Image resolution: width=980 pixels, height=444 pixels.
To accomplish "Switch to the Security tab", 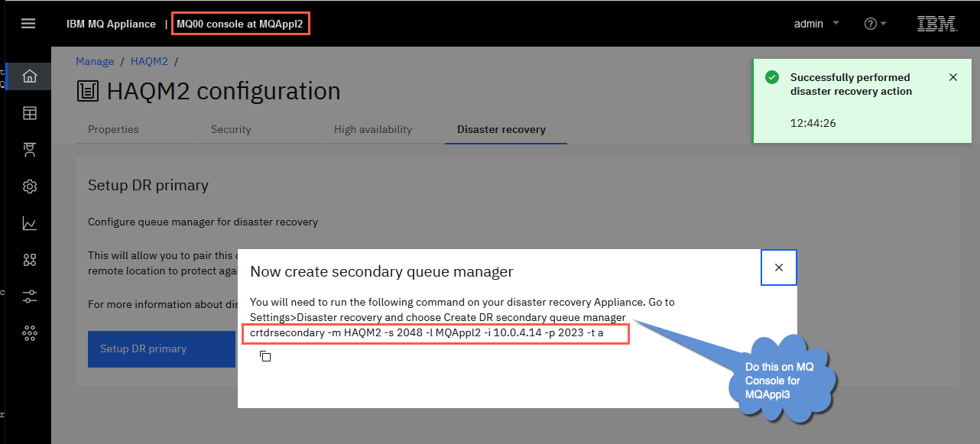I will [231, 129].
